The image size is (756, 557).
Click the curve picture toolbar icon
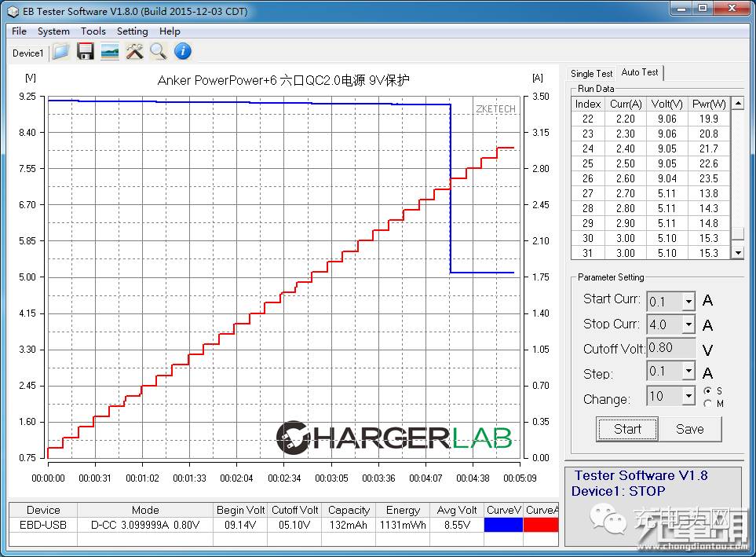(110, 51)
